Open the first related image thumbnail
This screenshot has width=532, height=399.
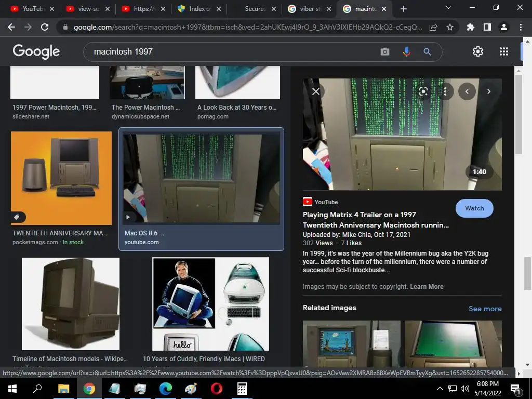coord(352,343)
